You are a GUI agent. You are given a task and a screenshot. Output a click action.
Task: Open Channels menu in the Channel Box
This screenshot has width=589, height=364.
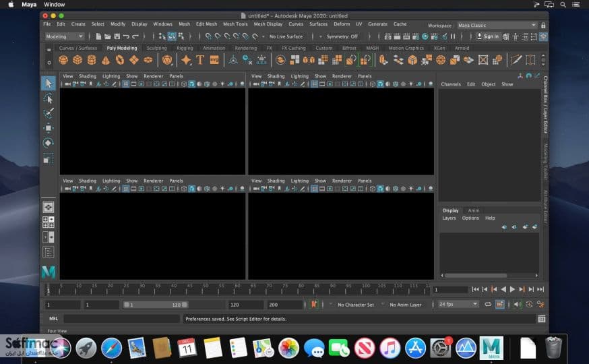(451, 84)
